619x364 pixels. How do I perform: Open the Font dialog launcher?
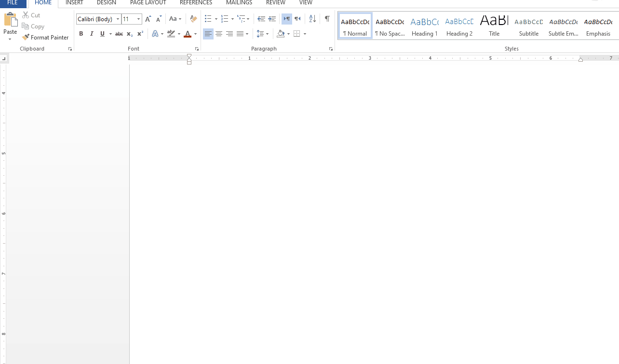(197, 49)
